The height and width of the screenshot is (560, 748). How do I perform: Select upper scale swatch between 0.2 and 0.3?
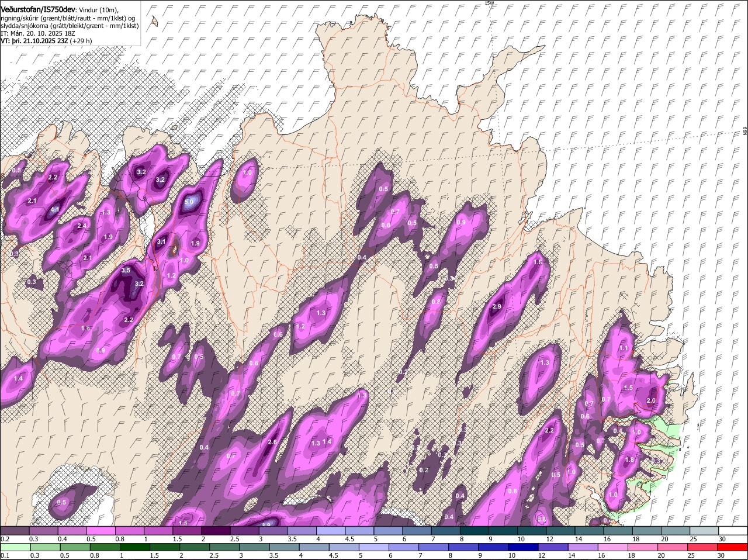[x=15, y=530]
